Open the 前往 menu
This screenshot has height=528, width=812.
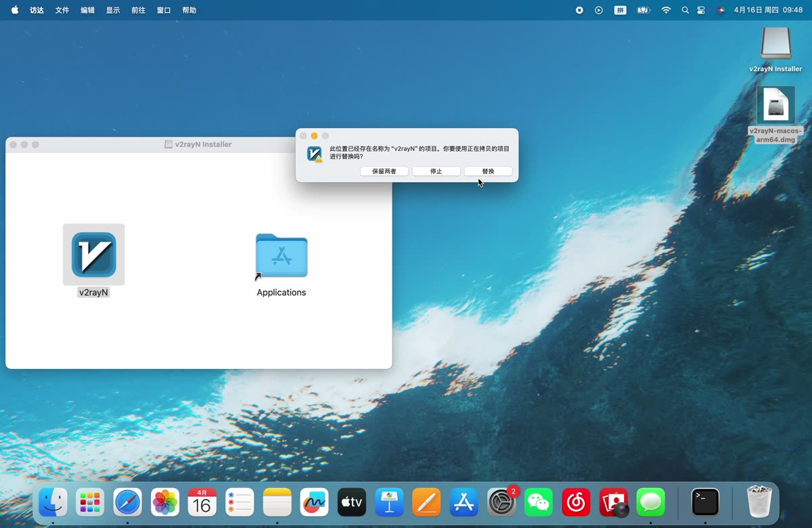(x=138, y=10)
